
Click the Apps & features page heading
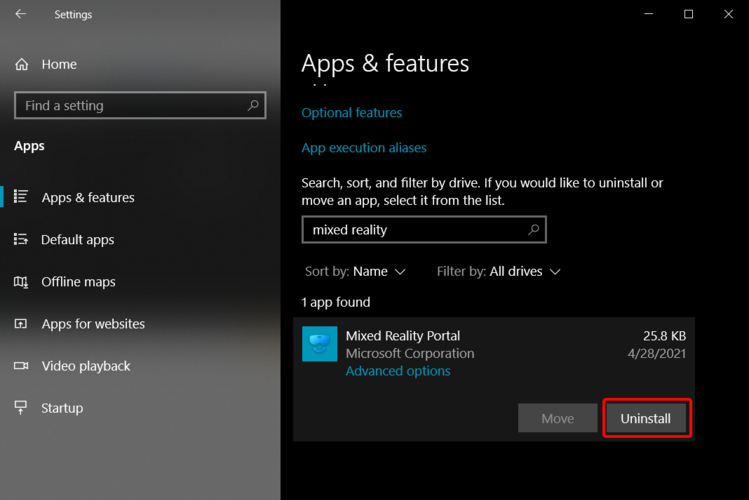[385, 64]
